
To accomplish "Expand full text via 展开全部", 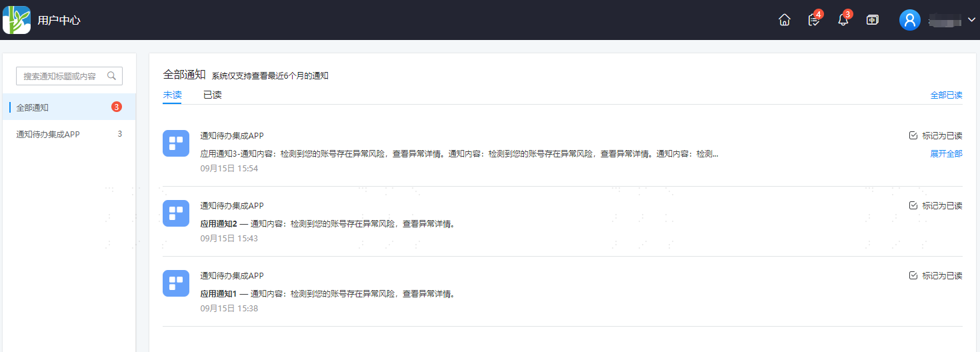I will [946, 154].
